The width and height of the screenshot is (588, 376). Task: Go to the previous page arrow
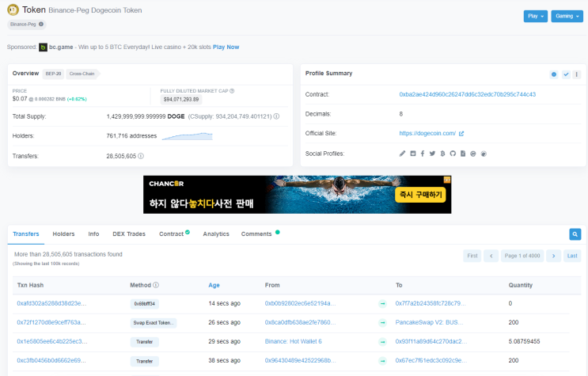pos(491,256)
